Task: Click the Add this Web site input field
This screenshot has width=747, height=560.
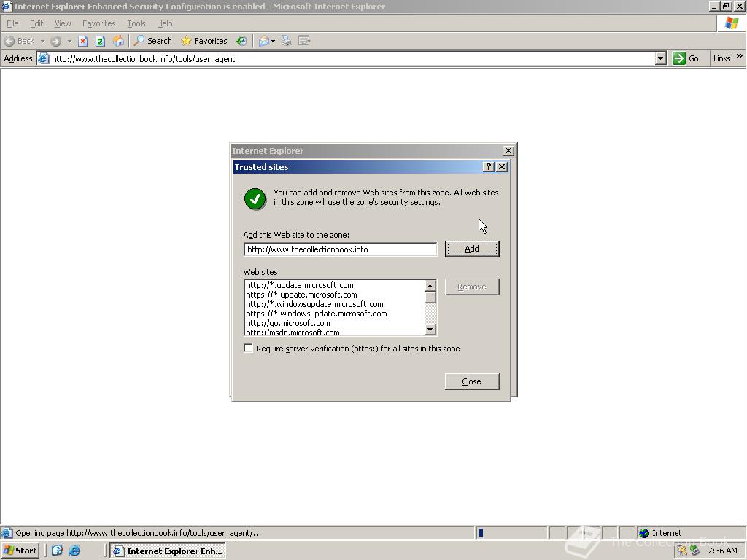Action: (340, 249)
